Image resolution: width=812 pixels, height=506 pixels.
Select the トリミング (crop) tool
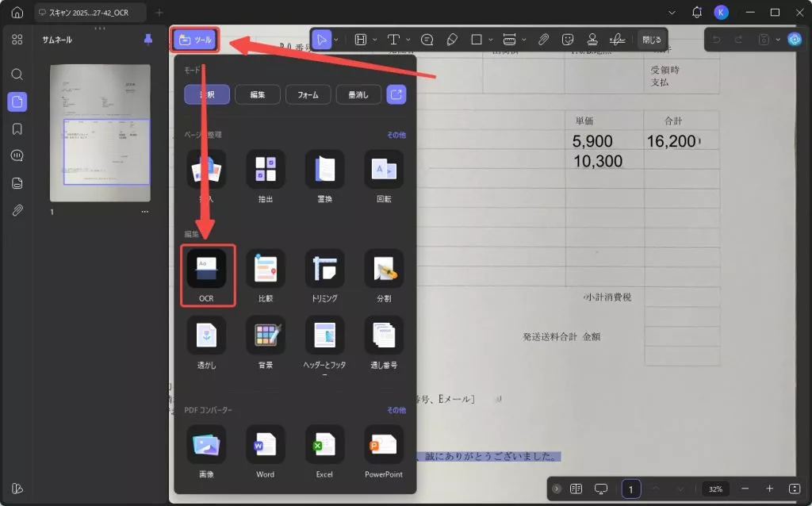pos(324,270)
